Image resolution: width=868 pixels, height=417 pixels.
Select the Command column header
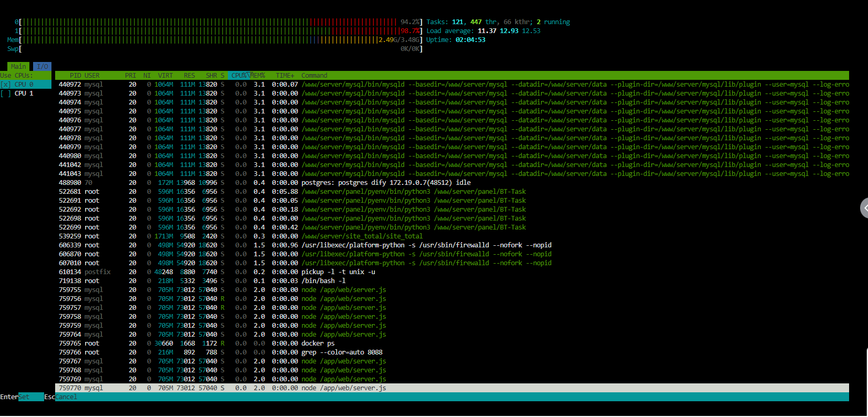coord(314,76)
